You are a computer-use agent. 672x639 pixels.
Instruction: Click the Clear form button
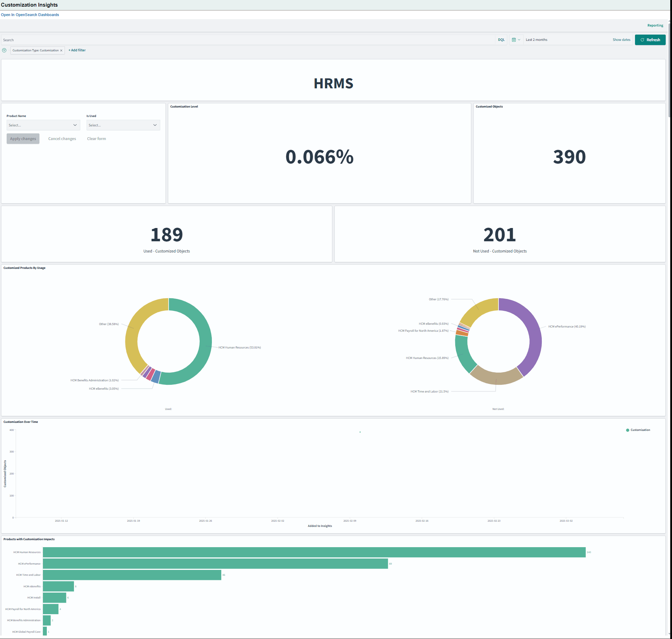click(x=96, y=139)
